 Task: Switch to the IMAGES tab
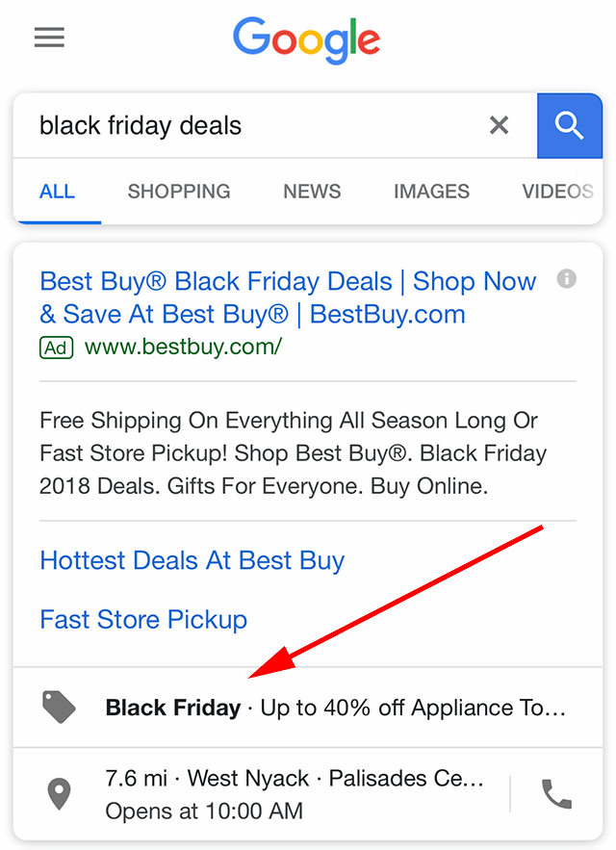point(431,192)
